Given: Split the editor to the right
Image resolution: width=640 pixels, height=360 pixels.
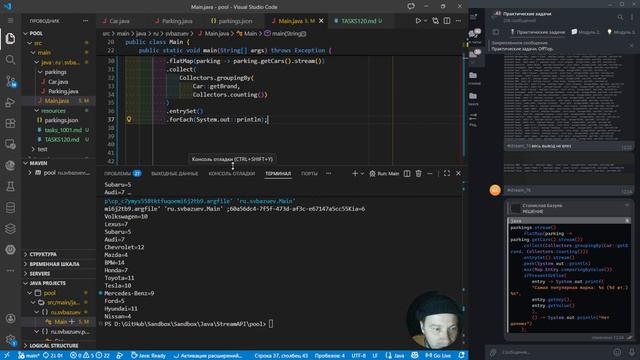Looking at the screenshot, I should (x=447, y=20).
